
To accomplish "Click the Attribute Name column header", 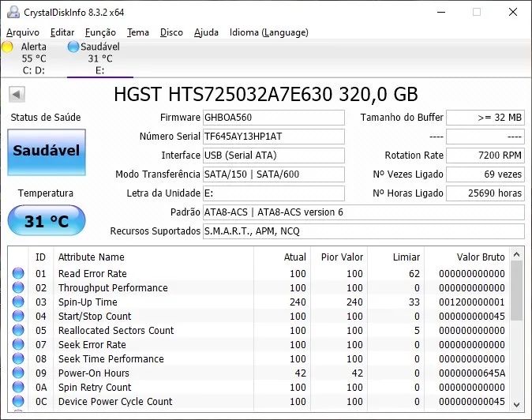I will click(153, 257).
